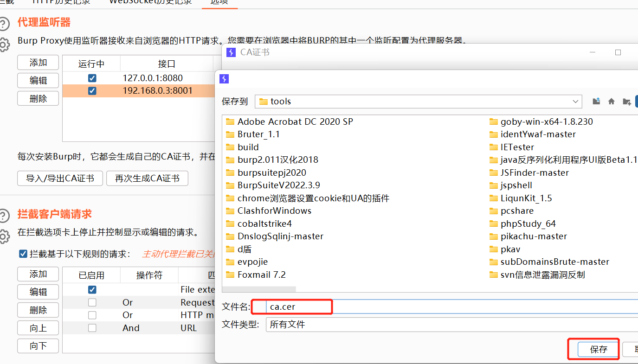
Task: Uncheck running box for 192.168.0.3:8001 listener
Action: 92,90
